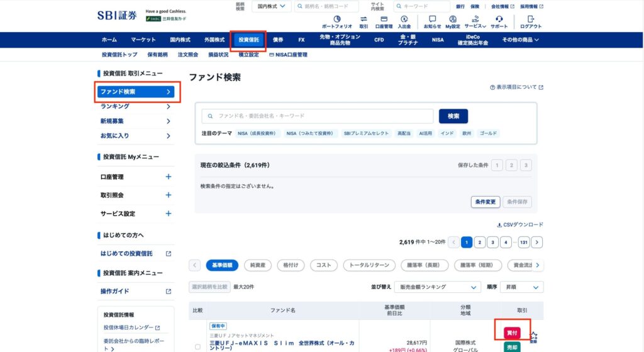Select the コスト column tab
The width and height of the screenshot is (644, 352).
(324, 265)
